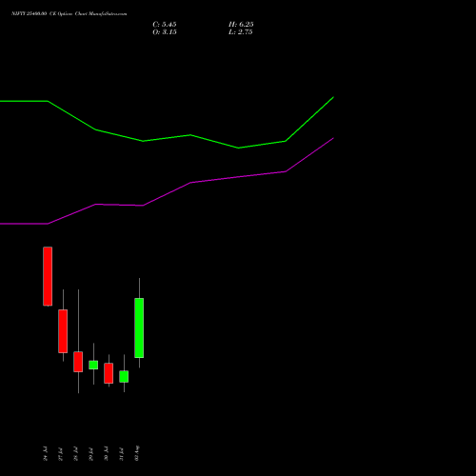This screenshot has width=476, height=476.
Task: Click the '31 Jul' date axis label
Action: [x=122, y=454]
